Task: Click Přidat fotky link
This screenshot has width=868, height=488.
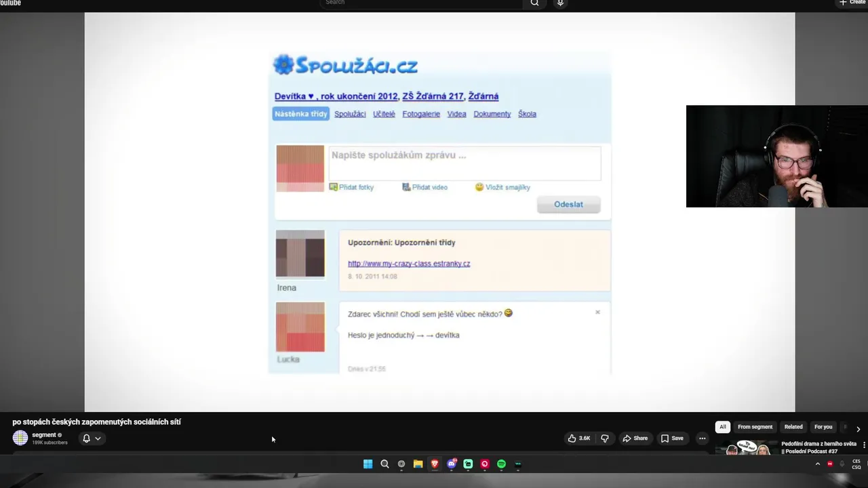Action: pos(351,187)
